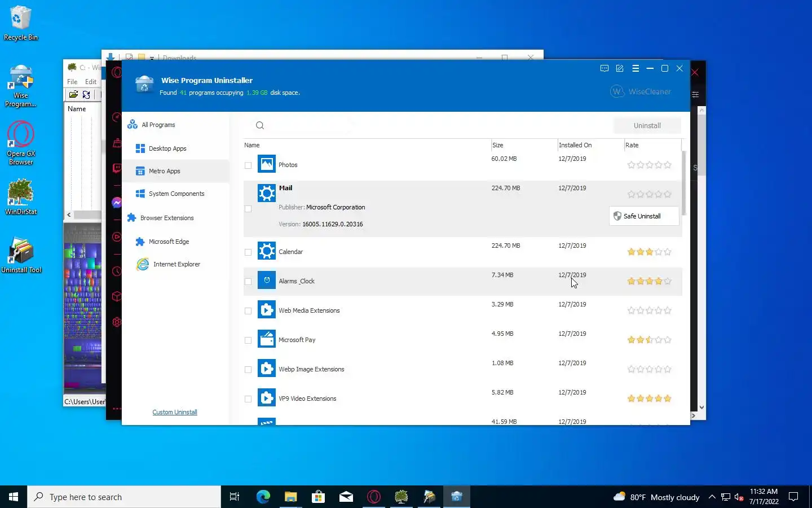
Task: Rate Photos with the fifth star
Action: coord(668,165)
